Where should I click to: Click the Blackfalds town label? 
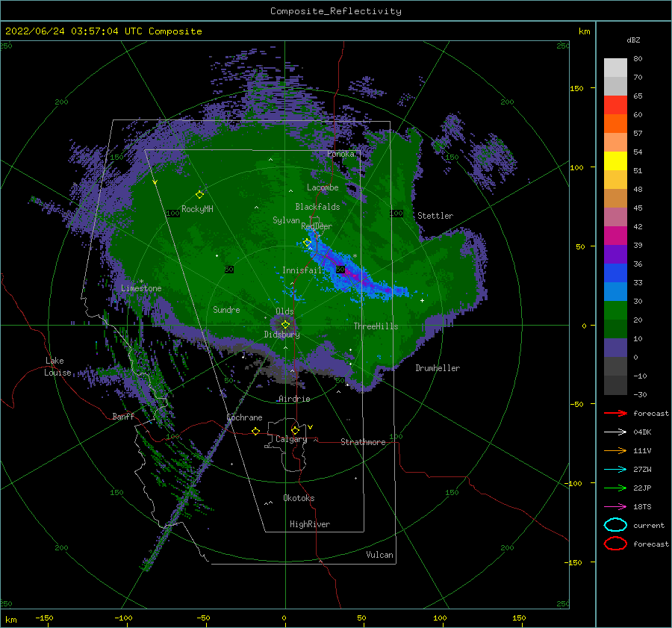[317, 207]
